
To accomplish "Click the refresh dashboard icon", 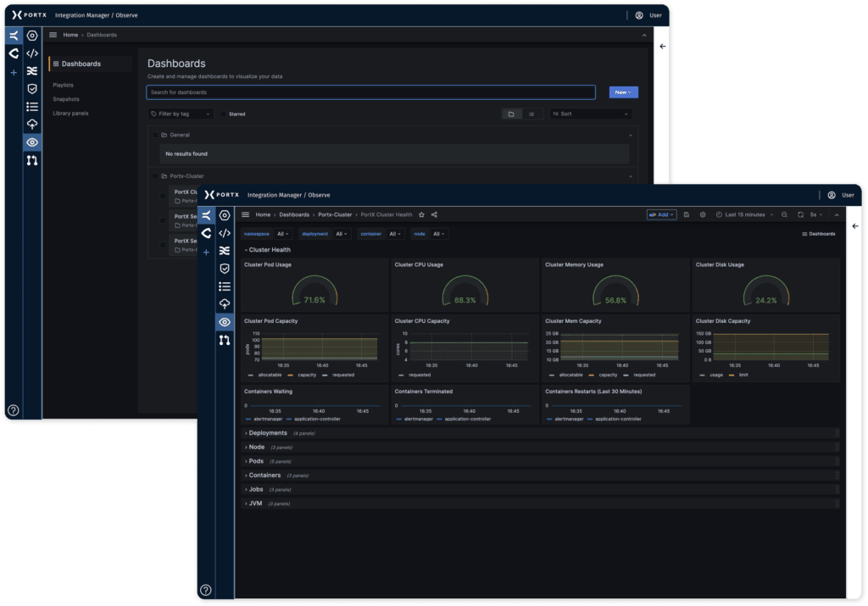I will tap(800, 215).
